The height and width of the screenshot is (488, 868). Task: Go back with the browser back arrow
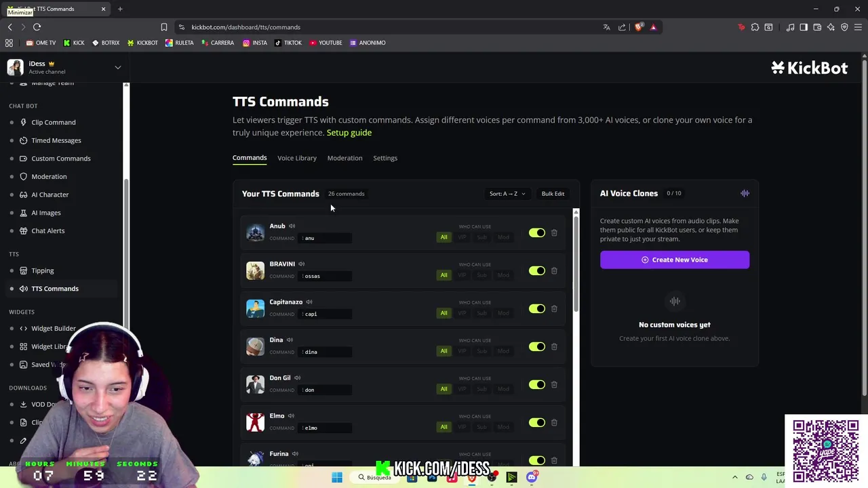pyautogui.click(x=9, y=27)
